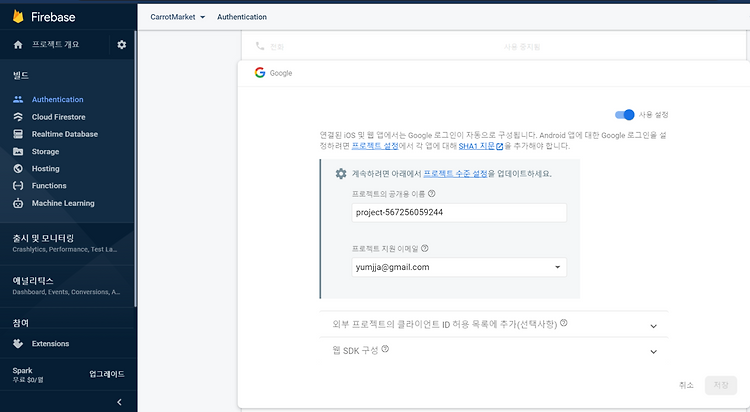The height and width of the screenshot is (412, 750).
Task: Click the Spark plan label
Action: pos(22,370)
